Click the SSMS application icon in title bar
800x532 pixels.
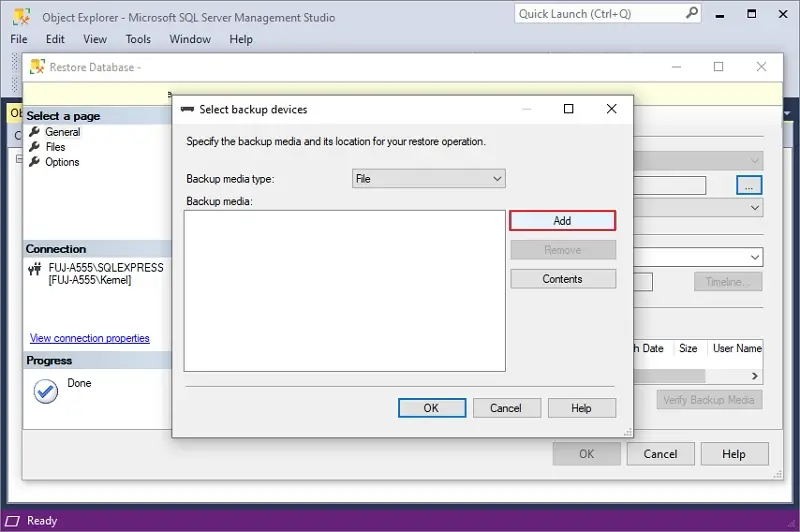coord(21,17)
